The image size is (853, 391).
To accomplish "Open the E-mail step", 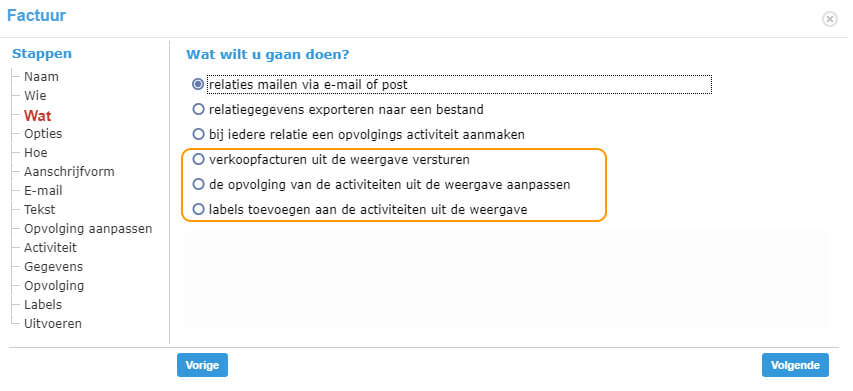I will pos(43,191).
